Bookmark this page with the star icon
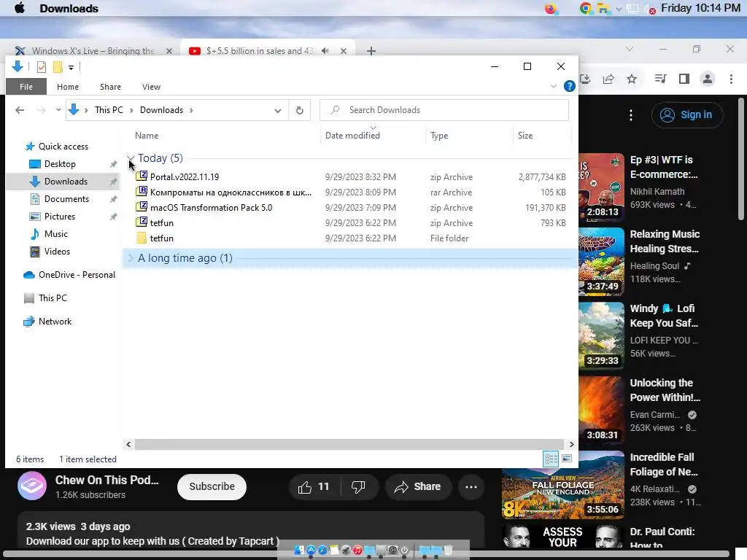Screen dimensions: 747x560 click(632, 79)
